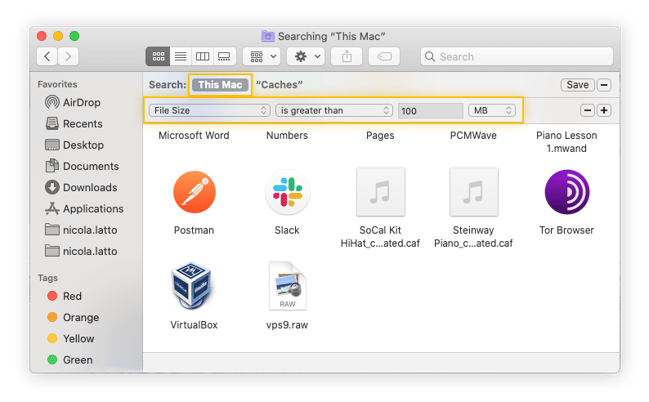Select the "Caches" search scope
The height and width of the screenshot is (402, 649).
(x=279, y=84)
